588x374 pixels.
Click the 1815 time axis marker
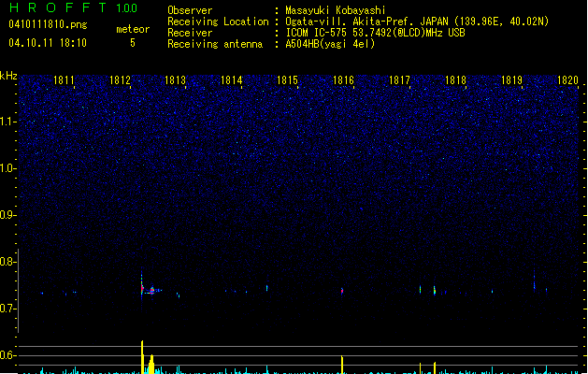pos(287,80)
